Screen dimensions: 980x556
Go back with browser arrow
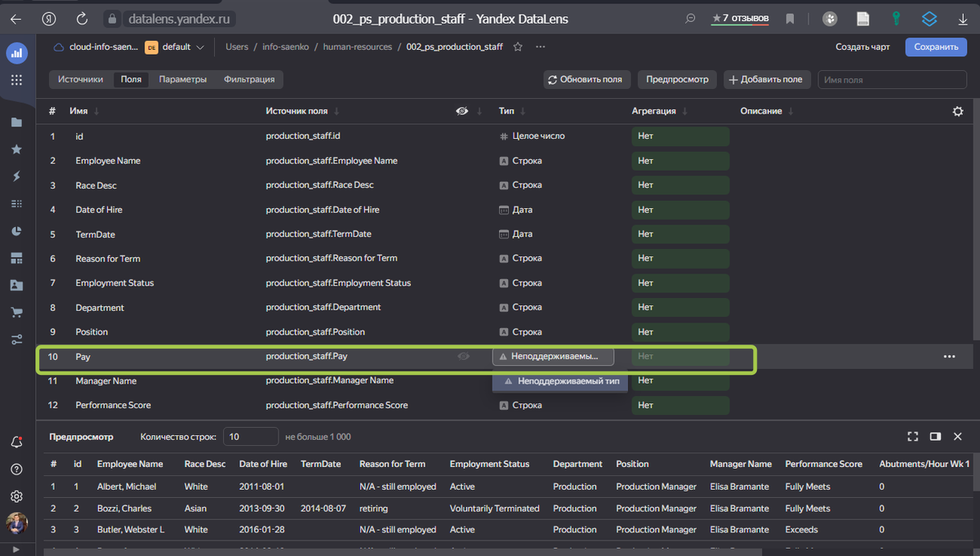(16, 18)
